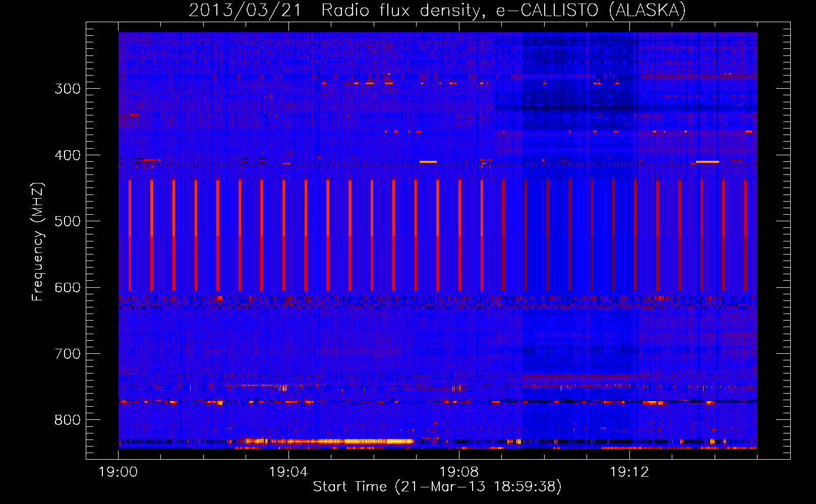
Task: Select the 600 frequency axis label
Action: click(68, 288)
